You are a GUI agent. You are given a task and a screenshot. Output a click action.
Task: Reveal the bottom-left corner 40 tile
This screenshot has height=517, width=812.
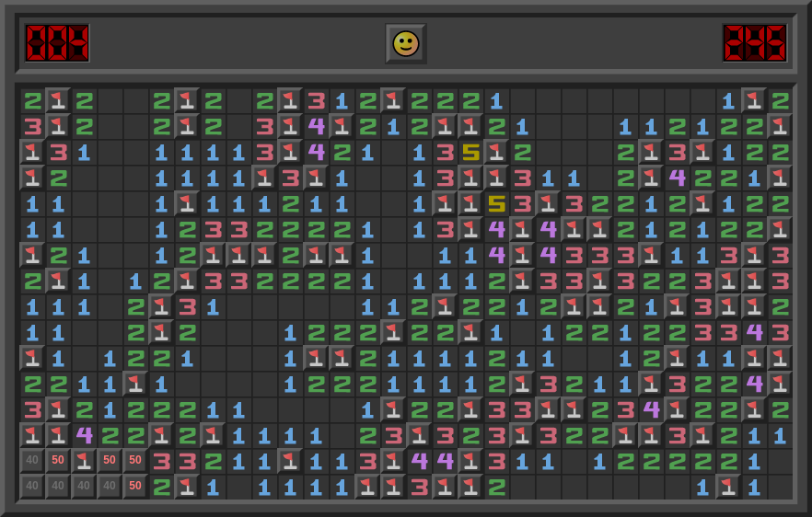(x=33, y=487)
